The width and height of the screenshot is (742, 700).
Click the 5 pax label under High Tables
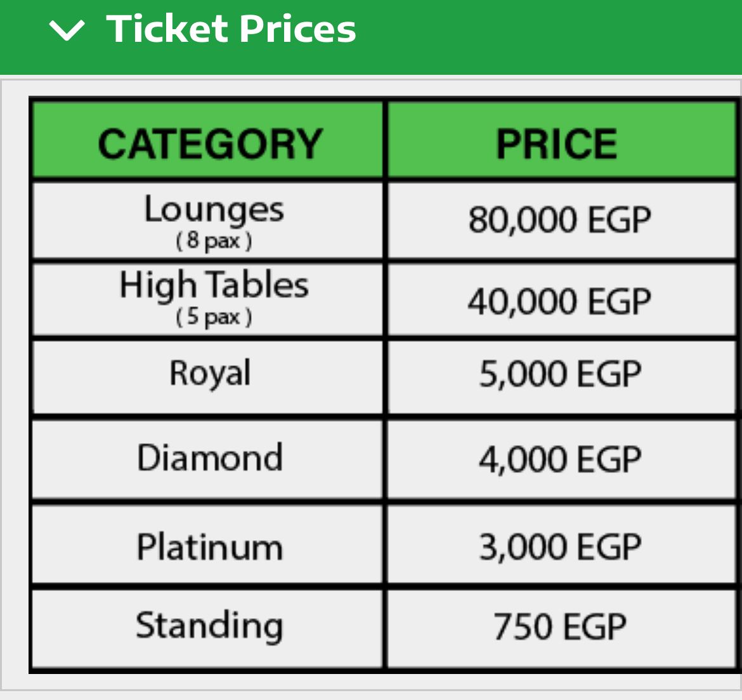pyautogui.click(x=214, y=317)
